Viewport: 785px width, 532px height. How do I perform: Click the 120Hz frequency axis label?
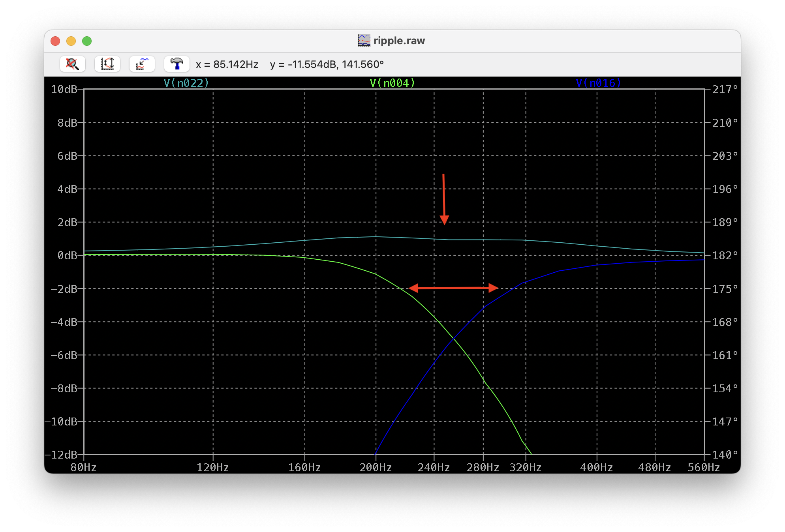(213, 468)
